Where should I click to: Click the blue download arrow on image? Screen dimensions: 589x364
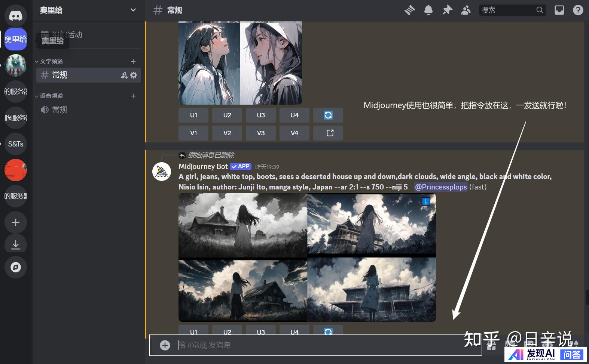click(x=426, y=201)
